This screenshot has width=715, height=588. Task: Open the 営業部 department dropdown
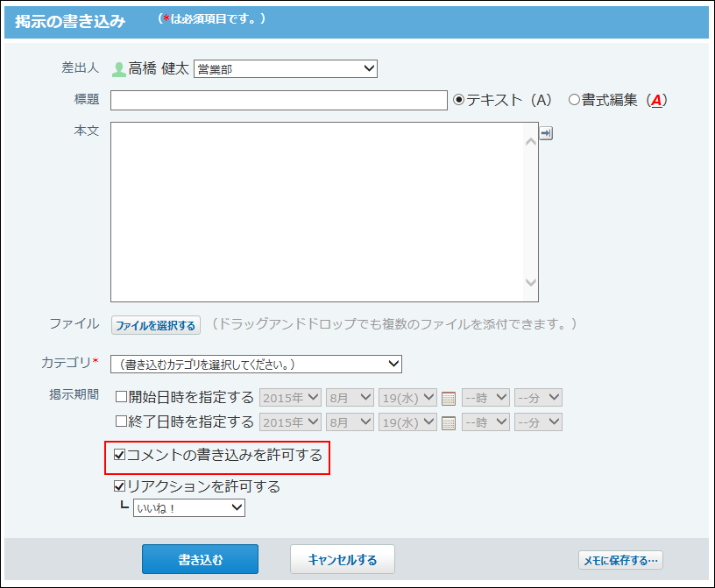286,69
